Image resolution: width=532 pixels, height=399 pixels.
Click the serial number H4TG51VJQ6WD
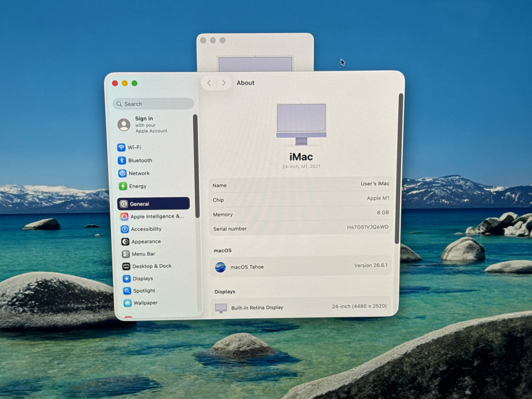click(x=368, y=227)
